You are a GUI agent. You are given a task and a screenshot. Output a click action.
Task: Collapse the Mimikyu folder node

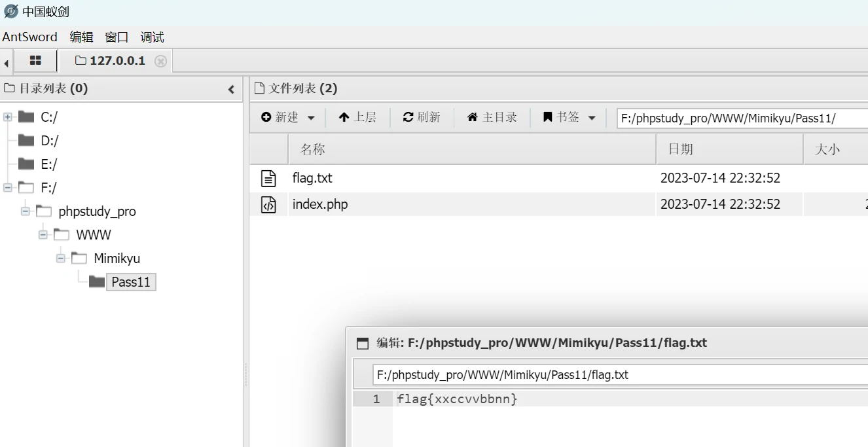pyautogui.click(x=61, y=259)
